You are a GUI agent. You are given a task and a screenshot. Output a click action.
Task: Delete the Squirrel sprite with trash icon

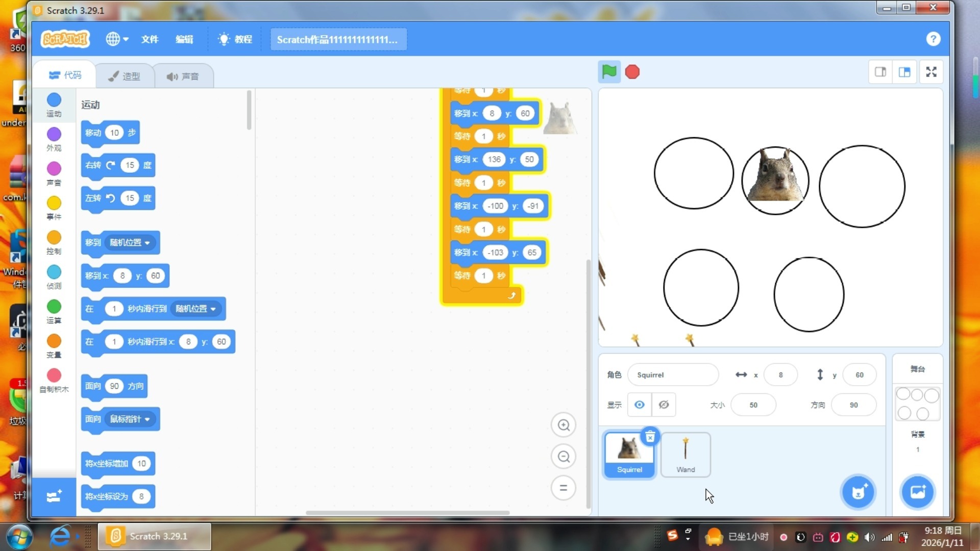[x=650, y=437]
